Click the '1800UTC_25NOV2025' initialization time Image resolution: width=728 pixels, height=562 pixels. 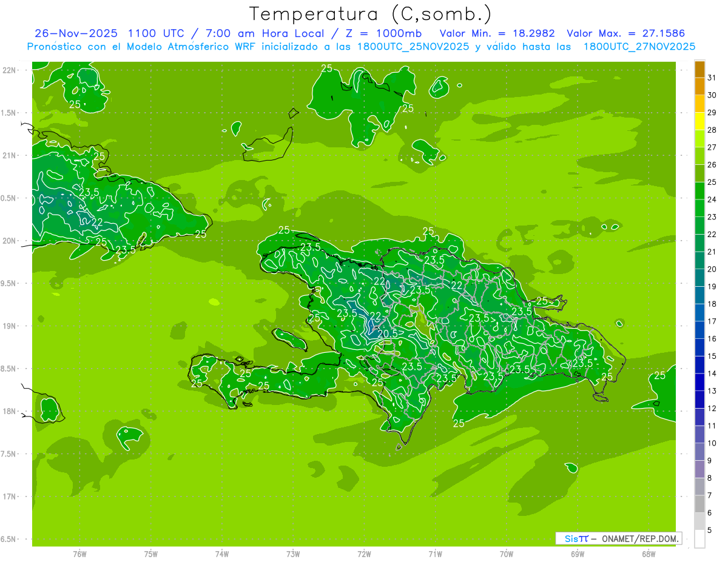click(412, 47)
